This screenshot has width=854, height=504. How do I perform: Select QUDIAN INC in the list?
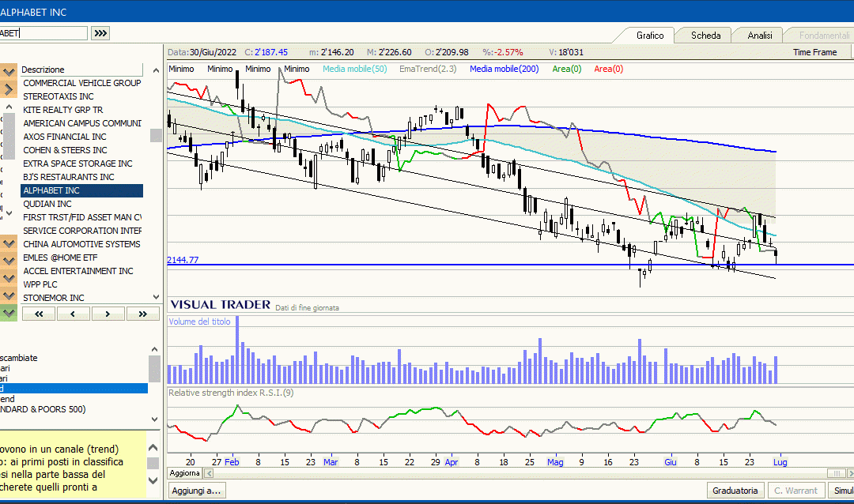pos(81,204)
